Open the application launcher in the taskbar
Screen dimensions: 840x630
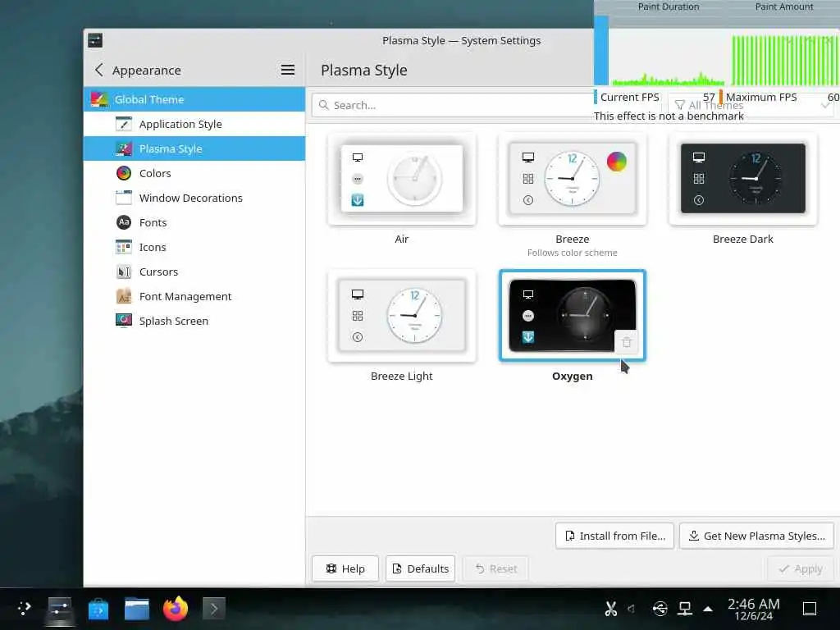click(x=24, y=609)
